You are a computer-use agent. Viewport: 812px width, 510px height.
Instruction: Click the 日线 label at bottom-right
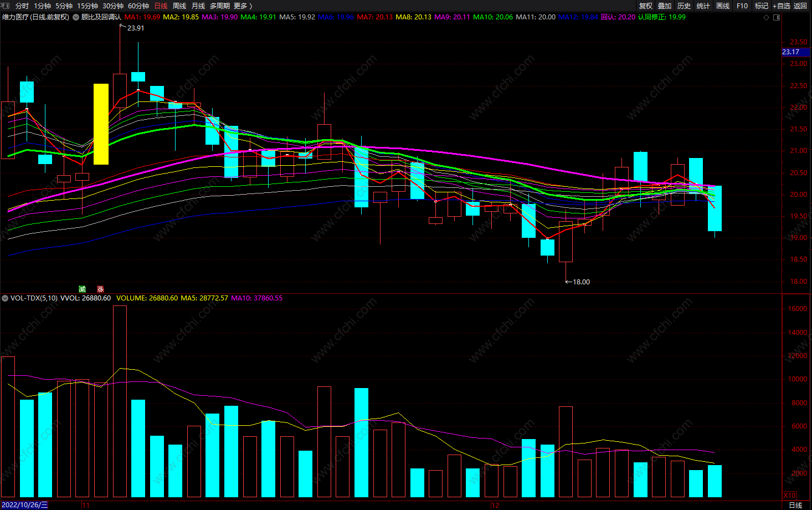795,505
